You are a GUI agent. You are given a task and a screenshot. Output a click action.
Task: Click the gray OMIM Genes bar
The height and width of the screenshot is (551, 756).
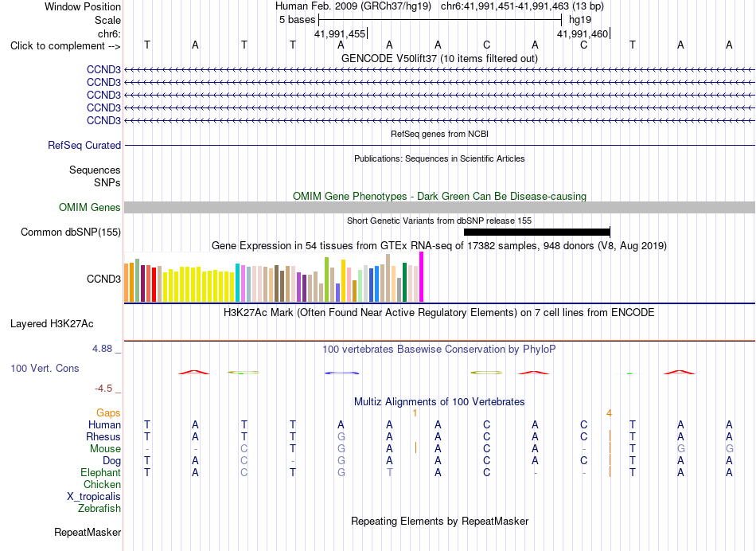point(440,208)
